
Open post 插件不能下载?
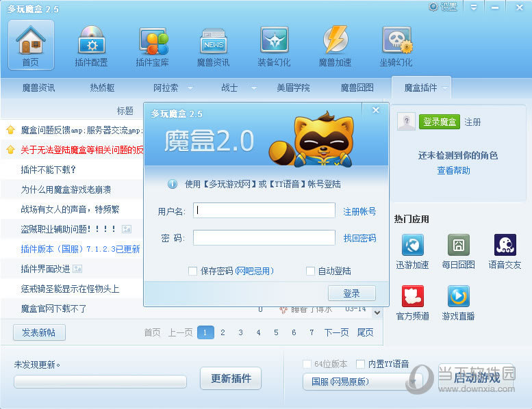pos(48,170)
